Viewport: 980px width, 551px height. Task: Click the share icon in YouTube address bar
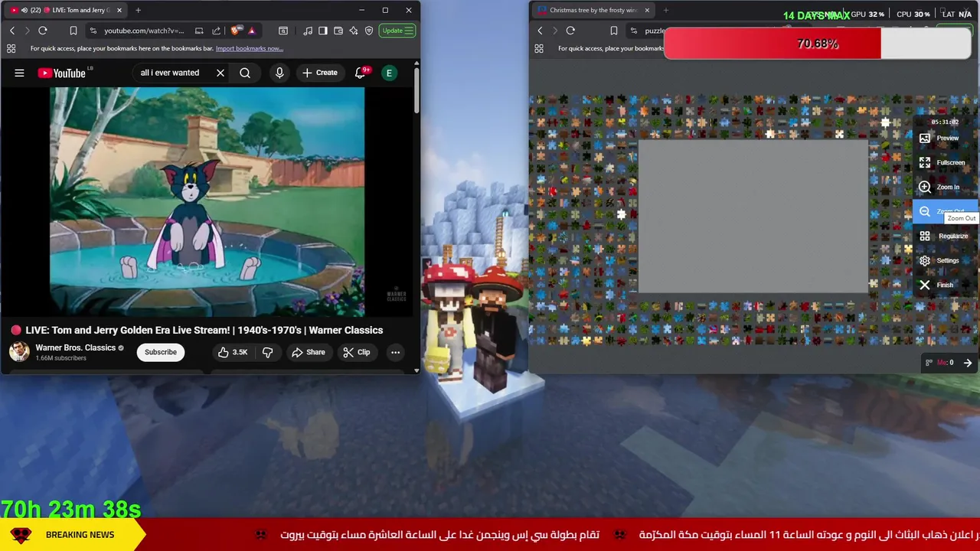217,31
